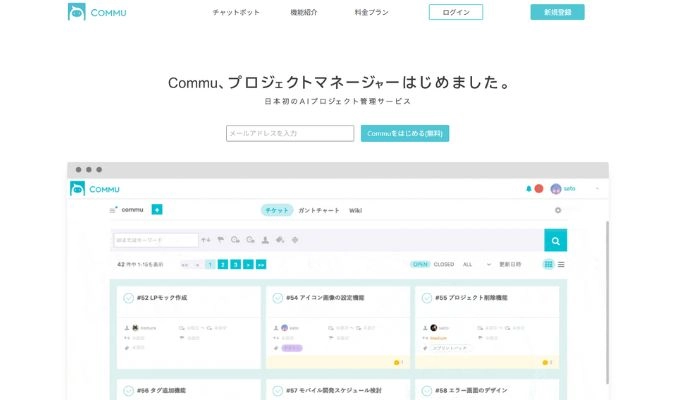Open the 更新日時 sort selector
Screen dimensions: 700x400
pos(510,264)
